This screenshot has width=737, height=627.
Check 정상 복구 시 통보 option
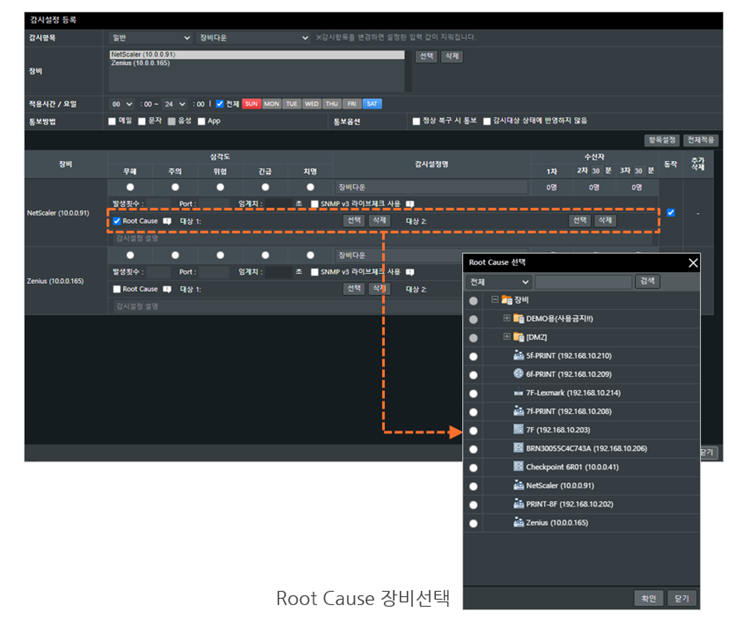[x=416, y=121]
